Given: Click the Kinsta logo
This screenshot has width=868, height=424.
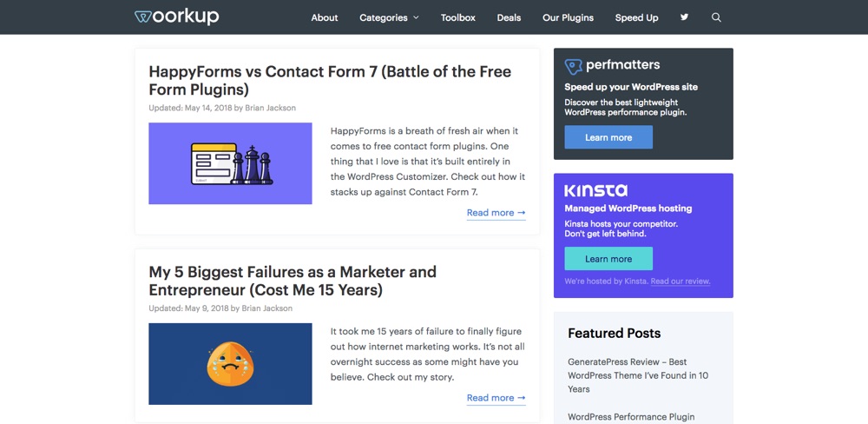Looking at the screenshot, I should 595,190.
